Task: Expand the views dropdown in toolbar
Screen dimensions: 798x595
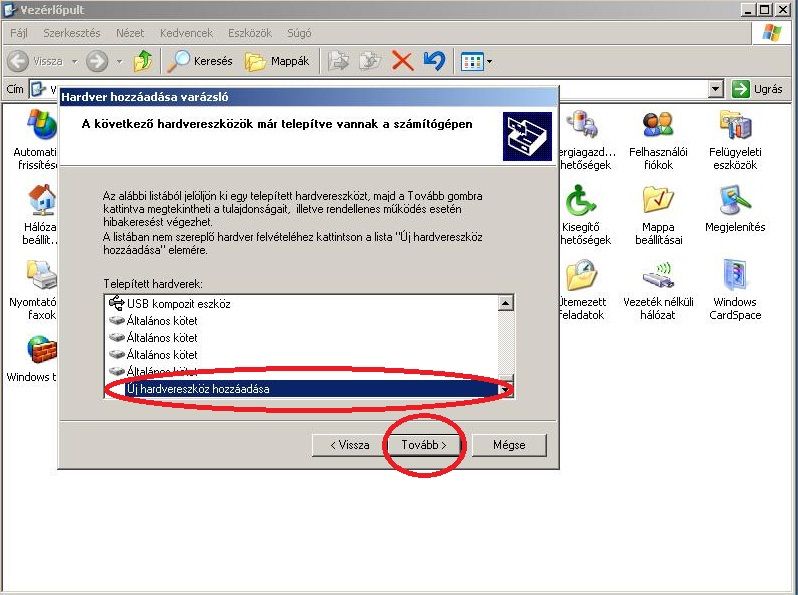Action: 489,62
